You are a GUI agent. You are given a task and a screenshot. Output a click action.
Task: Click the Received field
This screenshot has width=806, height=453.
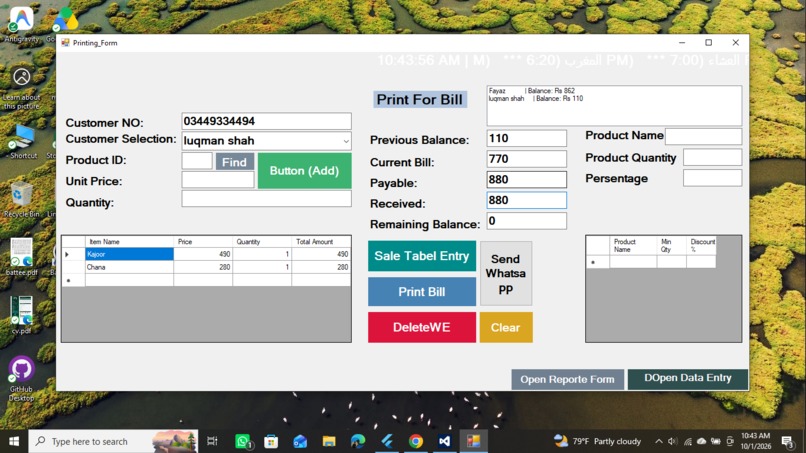526,200
